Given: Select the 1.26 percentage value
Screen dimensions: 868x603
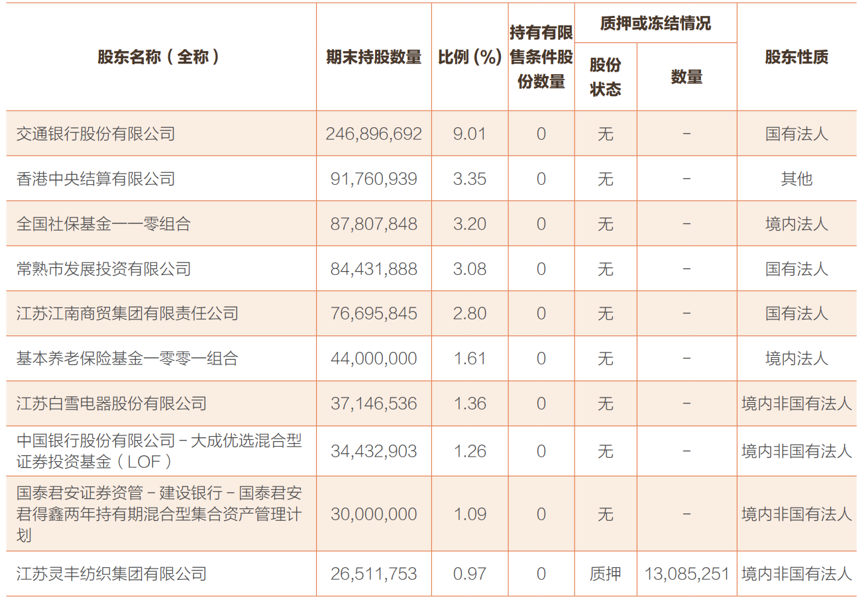Looking at the screenshot, I should click(x=470, y=451).
